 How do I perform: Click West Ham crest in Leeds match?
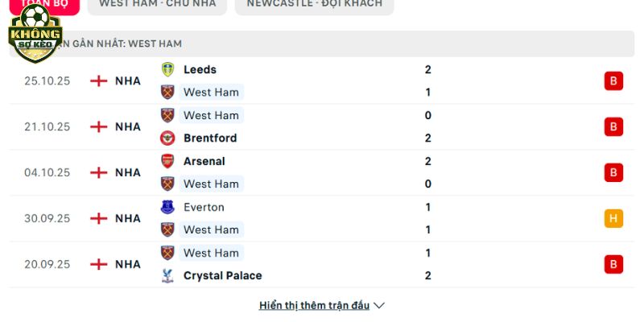167,92
